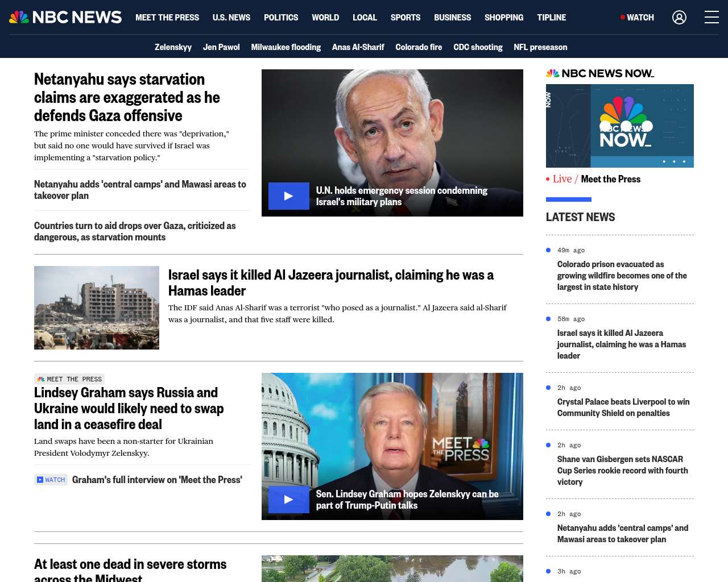Play the Lindsey Graham Zelenskyy video
The width and height of the screenshot is (728, 582).
(x=289, y=500)
